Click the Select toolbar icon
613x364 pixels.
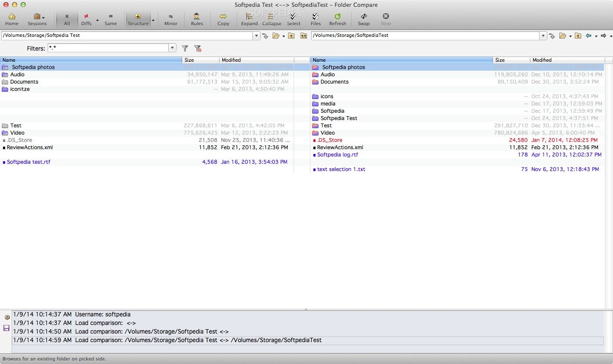(x=294, y=19)
